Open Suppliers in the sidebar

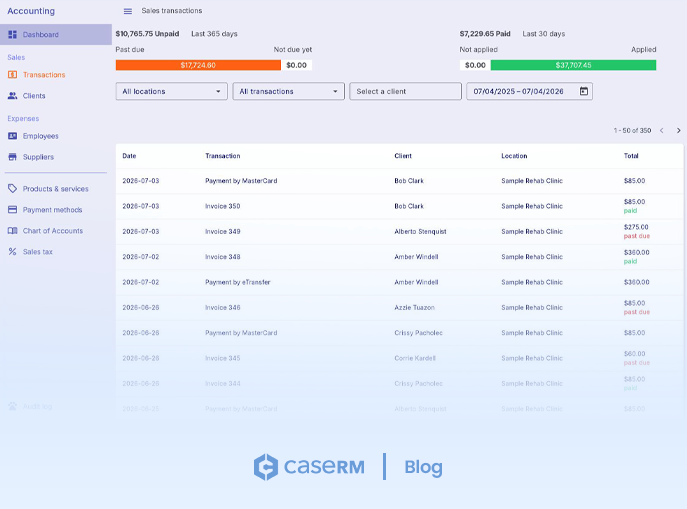point(56,157)
